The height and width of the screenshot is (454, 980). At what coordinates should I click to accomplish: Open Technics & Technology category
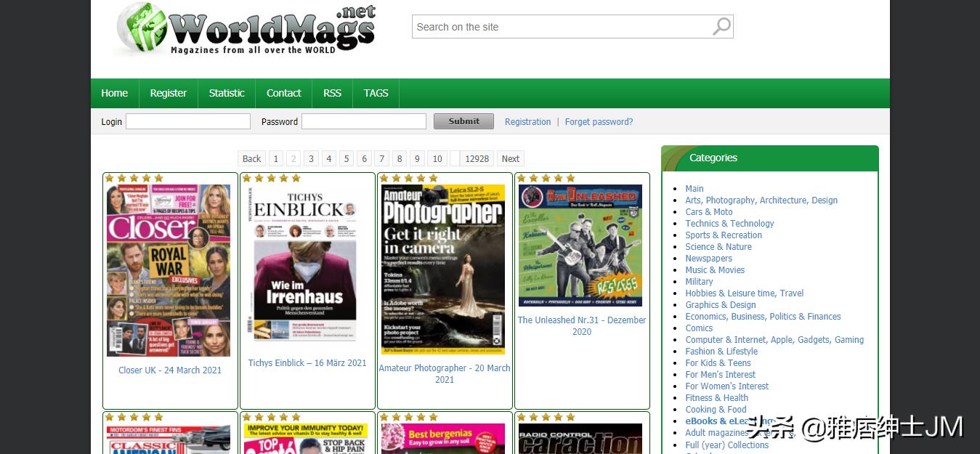(x=729, y=224)
